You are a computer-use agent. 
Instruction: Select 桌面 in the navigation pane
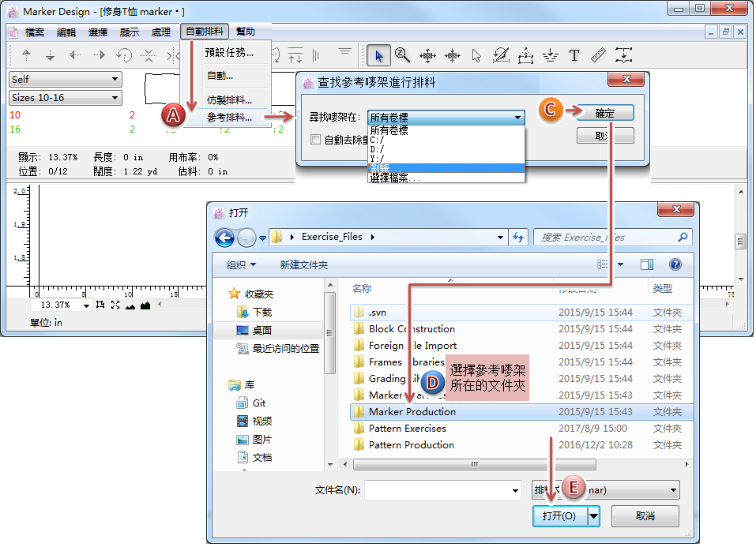coord(262,331)
